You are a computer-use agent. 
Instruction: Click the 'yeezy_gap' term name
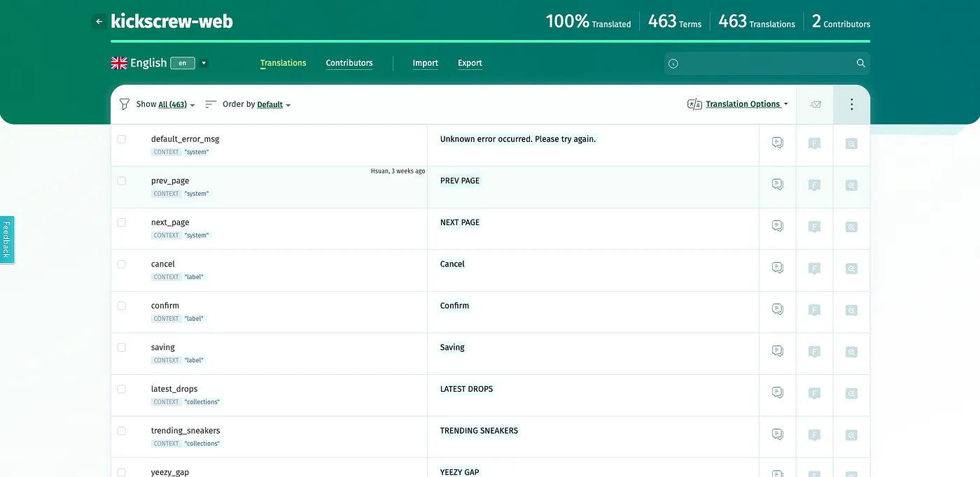[170, 472]
